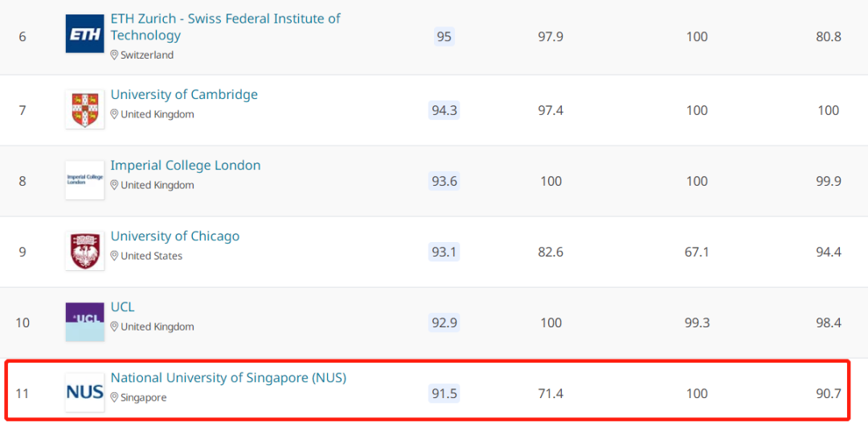This screenshot has width=868, height=427.
Task: Click rank number 10
Action: pyautogui.click(x=23, y=323)
